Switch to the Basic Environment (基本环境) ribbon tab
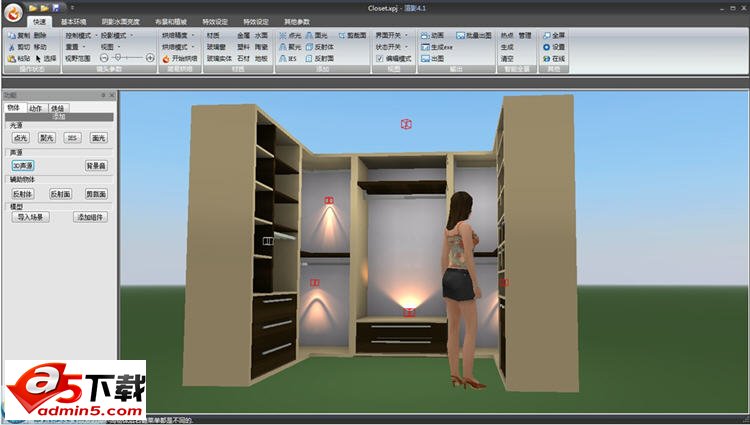 coord(74,20)
